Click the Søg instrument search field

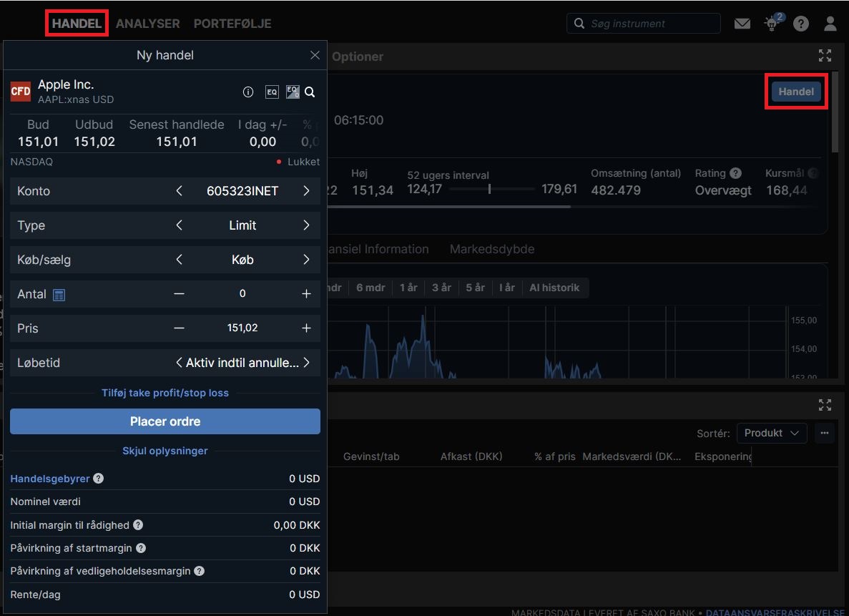click(x=643, y=24)
